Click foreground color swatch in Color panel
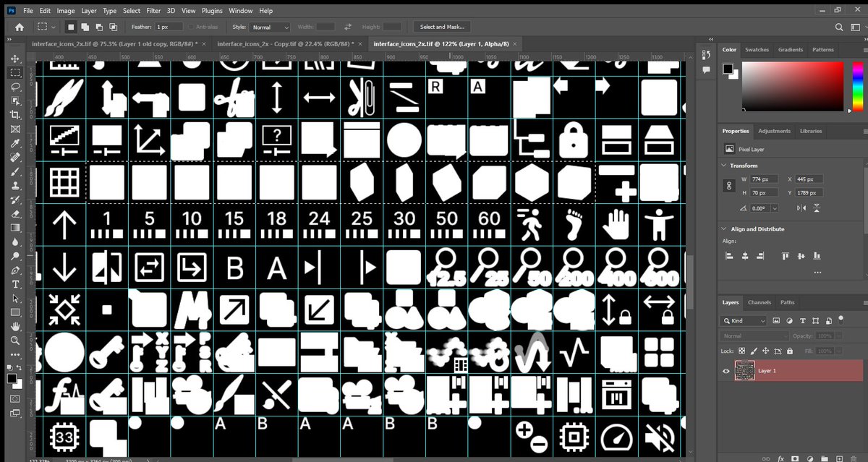The width and height of the screenshot is (868, 462). tap(727, 69)
